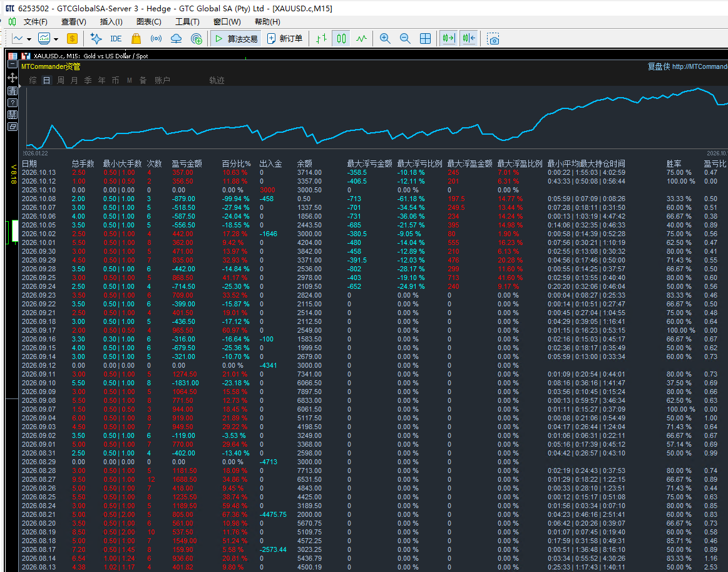Open the chart type line icon

tap(18, 39)
